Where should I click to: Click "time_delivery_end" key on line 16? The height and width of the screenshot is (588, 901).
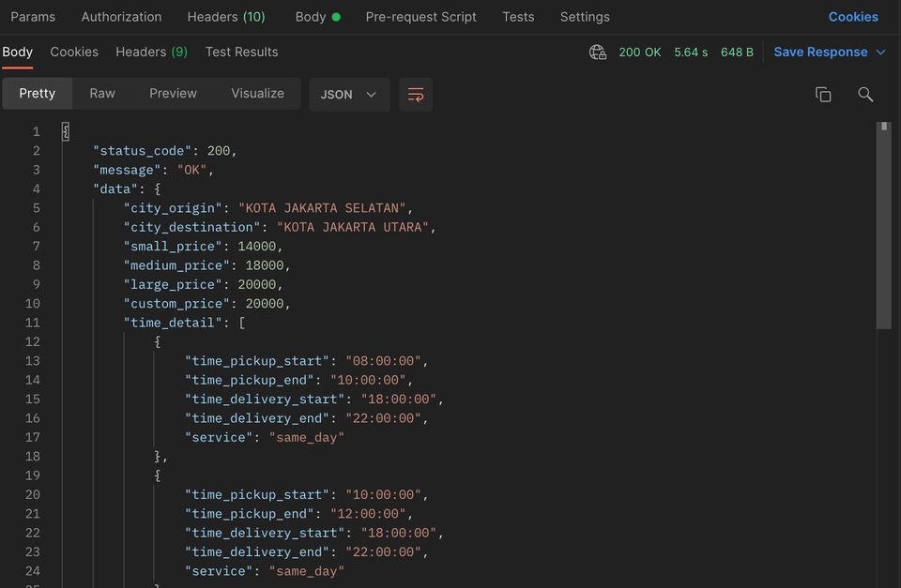pos(257,418)
